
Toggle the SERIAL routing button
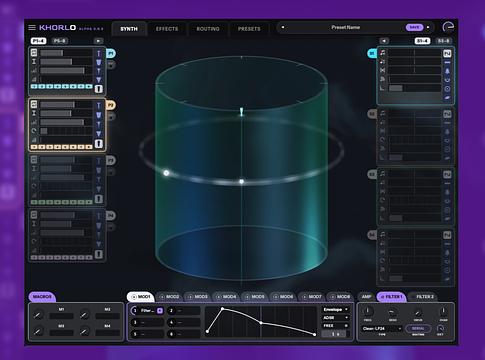coord(418,329)
